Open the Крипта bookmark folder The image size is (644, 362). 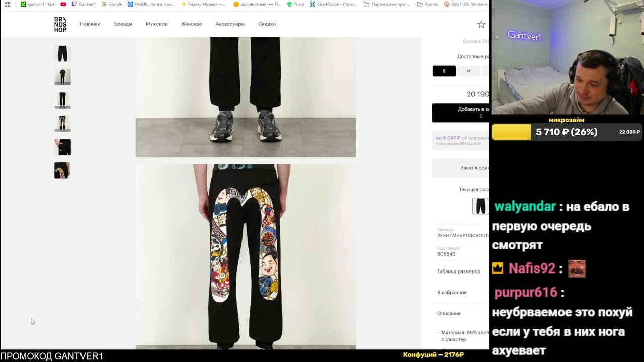click(427, 4)
